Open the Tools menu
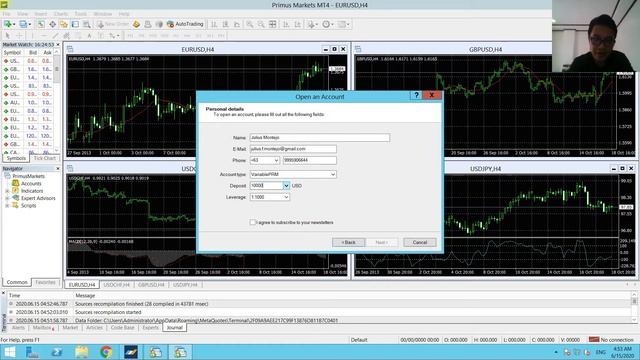 coord(80,14)
